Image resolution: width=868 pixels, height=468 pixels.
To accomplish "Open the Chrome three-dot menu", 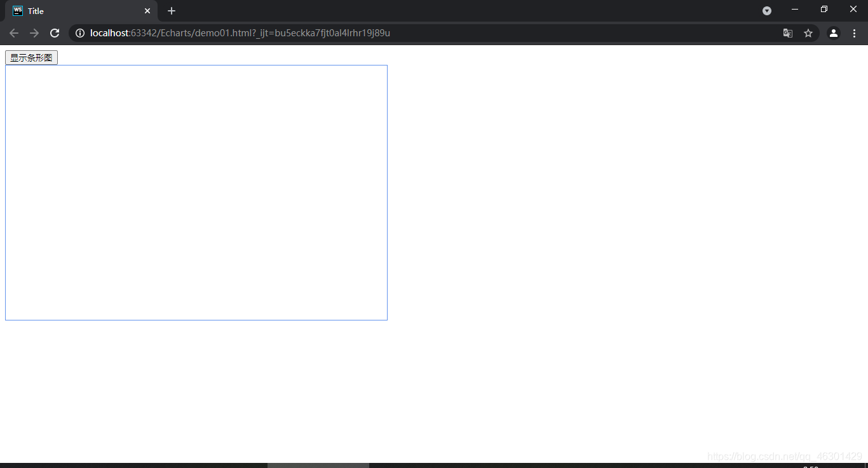I will [855, 33].
